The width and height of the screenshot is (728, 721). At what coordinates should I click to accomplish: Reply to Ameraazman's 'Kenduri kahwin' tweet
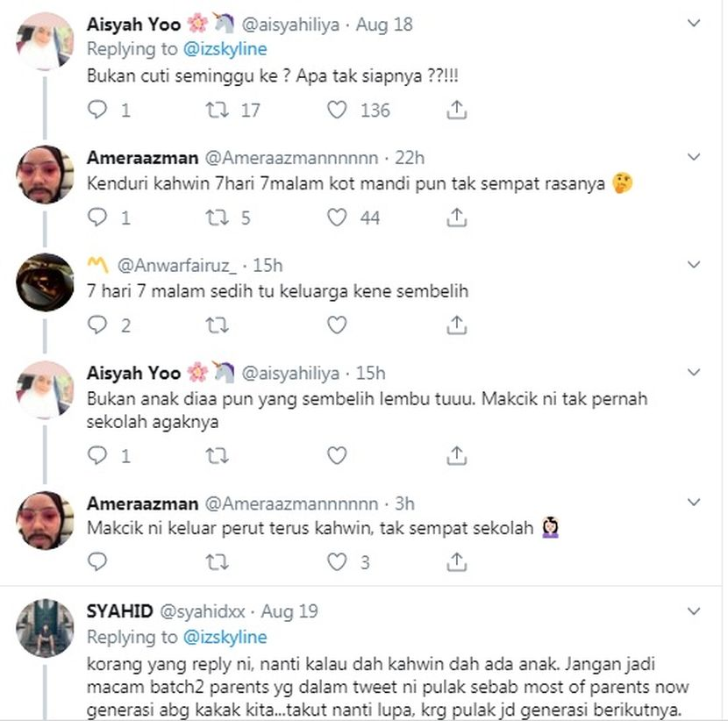pos(97,218)
